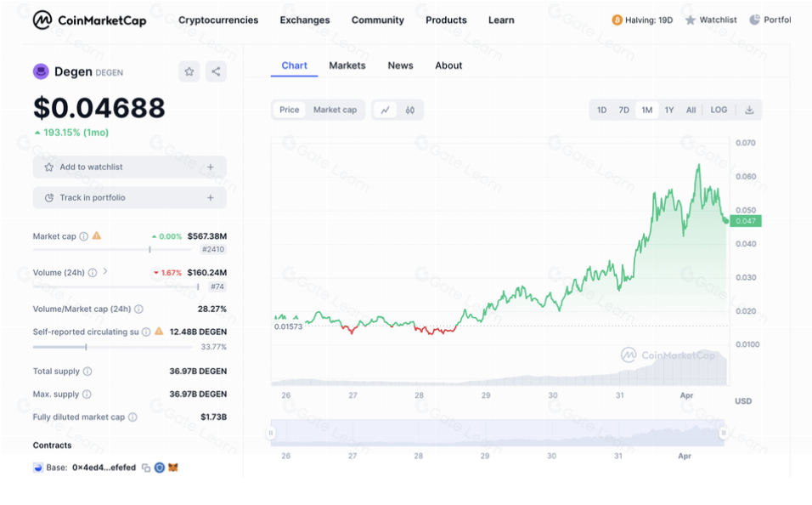Expand Volume (24h) chevron

pos(105,272)
